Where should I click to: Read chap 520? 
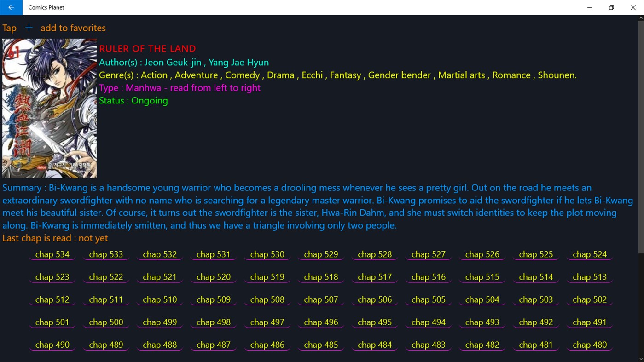click(214, 277)
